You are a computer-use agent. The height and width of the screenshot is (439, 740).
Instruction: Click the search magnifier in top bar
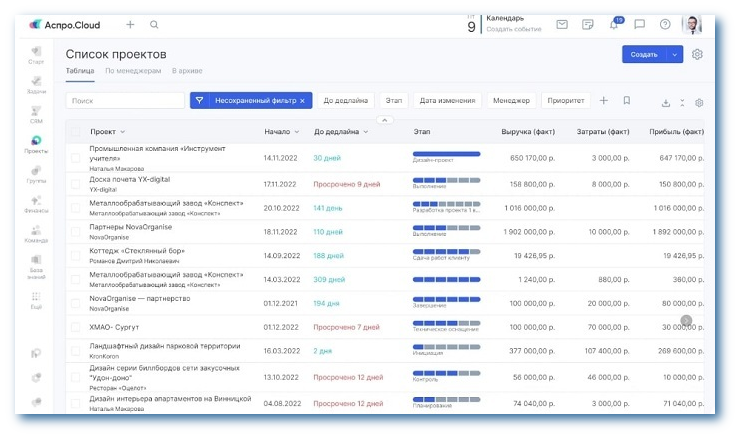click(x=154, y=25)
